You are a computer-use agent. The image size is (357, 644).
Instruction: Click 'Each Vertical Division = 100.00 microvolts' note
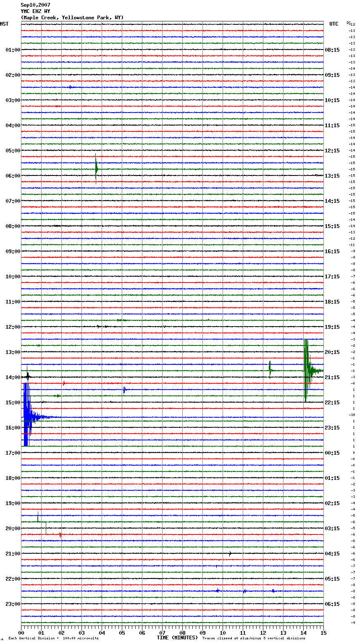point(53,639)
